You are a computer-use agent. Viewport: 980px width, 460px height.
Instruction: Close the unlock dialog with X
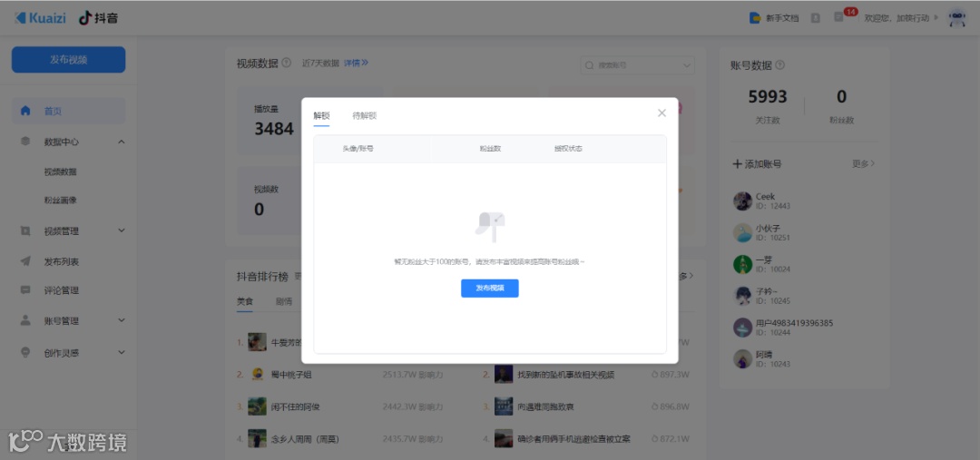coord(661,113)
